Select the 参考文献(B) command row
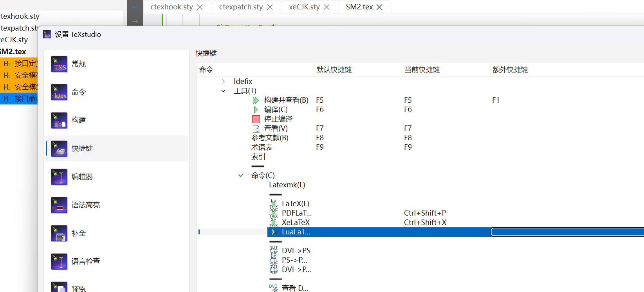The image size is (644, 292). [x=270, y=138]
